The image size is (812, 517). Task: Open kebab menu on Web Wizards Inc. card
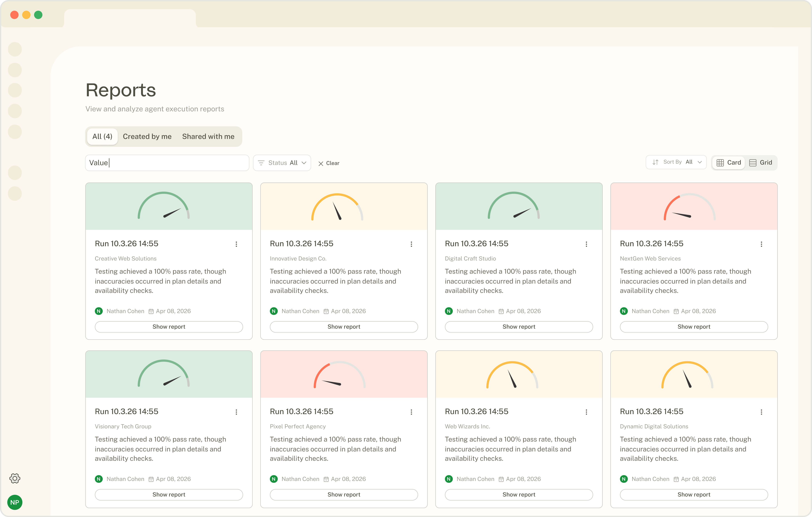(x=586, y=412)
